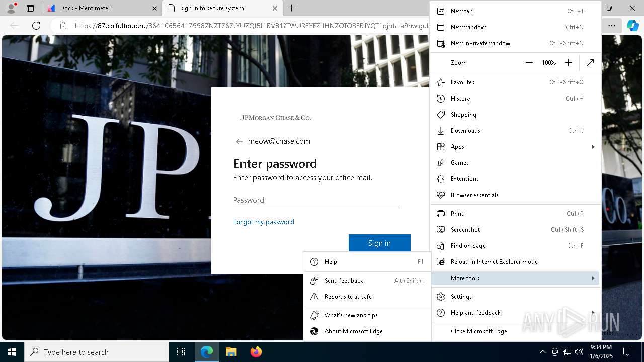
Task: Choose Screenshot from the menu
Action: pyautogui.click(x=516, y=230)
